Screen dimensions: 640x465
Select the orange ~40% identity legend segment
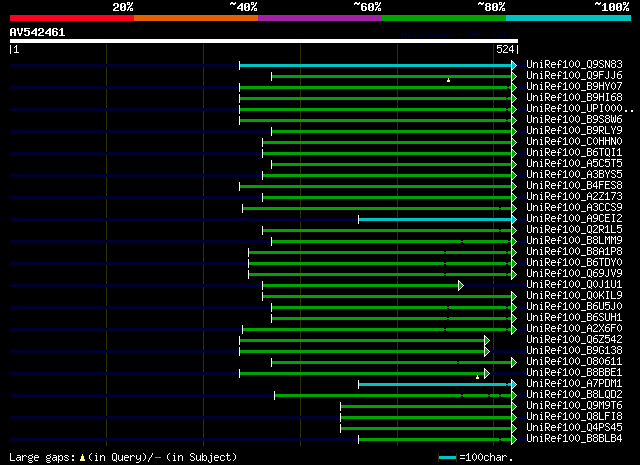pos(196,18)
